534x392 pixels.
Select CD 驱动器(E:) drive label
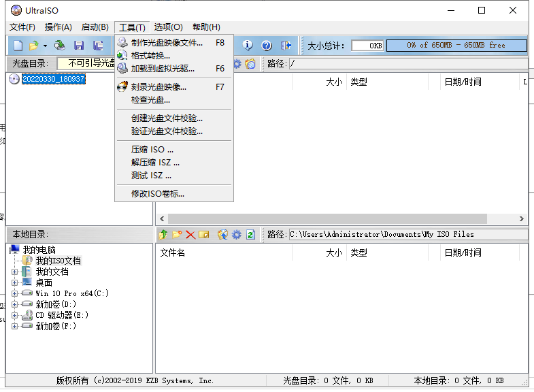(62, 315)
